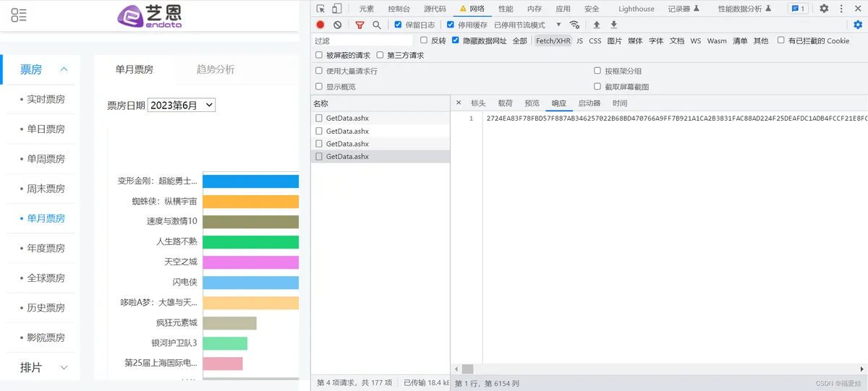Toggle the network filter funnel icon
The width and height of the screenshot is (868, 391).
(x=359, y=25)
